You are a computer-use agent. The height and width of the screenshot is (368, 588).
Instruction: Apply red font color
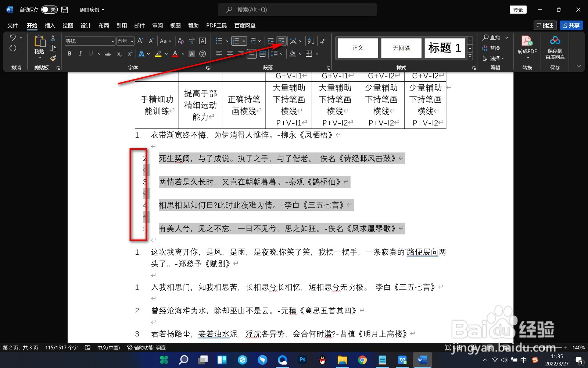click(175, 54)
